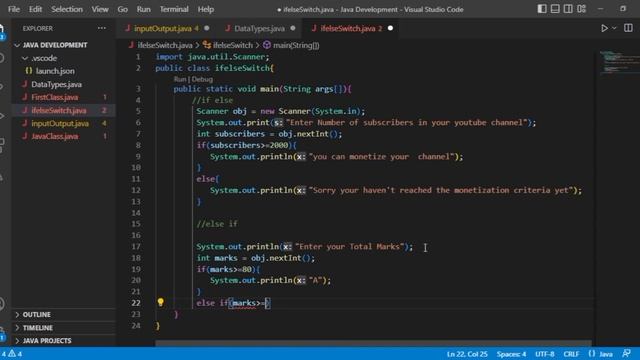This screenshot has height=360, width=640.
Task: Toggle bottom panel layout icon
Action: (x=555, y=9)
